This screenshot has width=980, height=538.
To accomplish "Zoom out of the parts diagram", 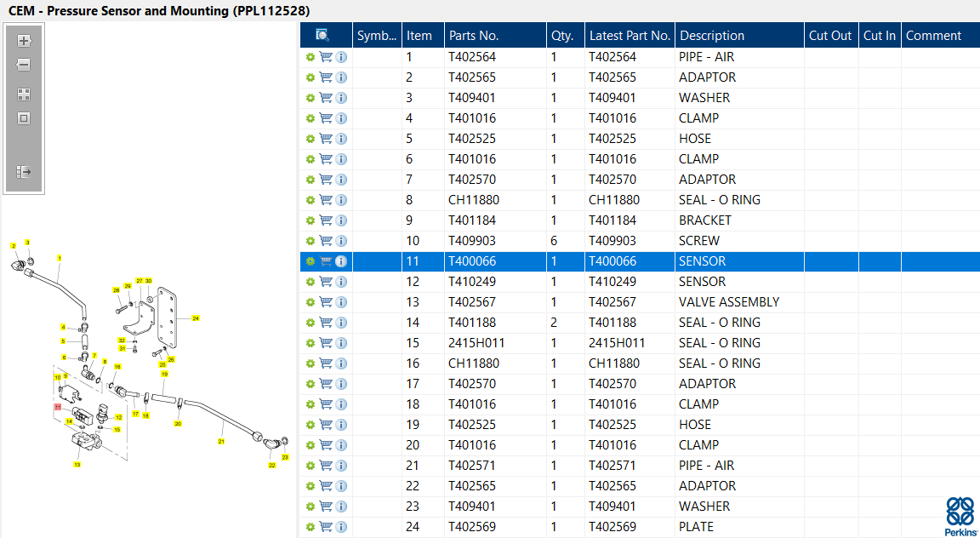I will 24,65.
